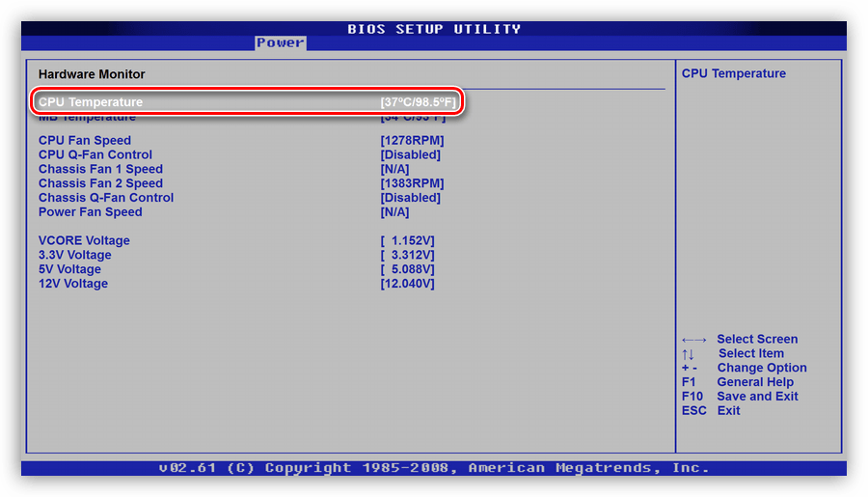Click the CPU Temperature value 37°C/98.5°F

418,102
